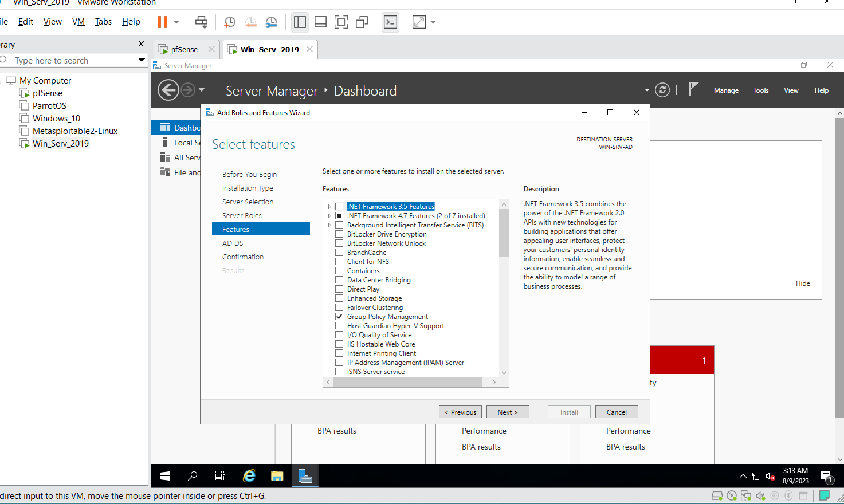Enter full screen mode via toolbar icon
This screenshot has height=504, width=844.
[341, 22]
